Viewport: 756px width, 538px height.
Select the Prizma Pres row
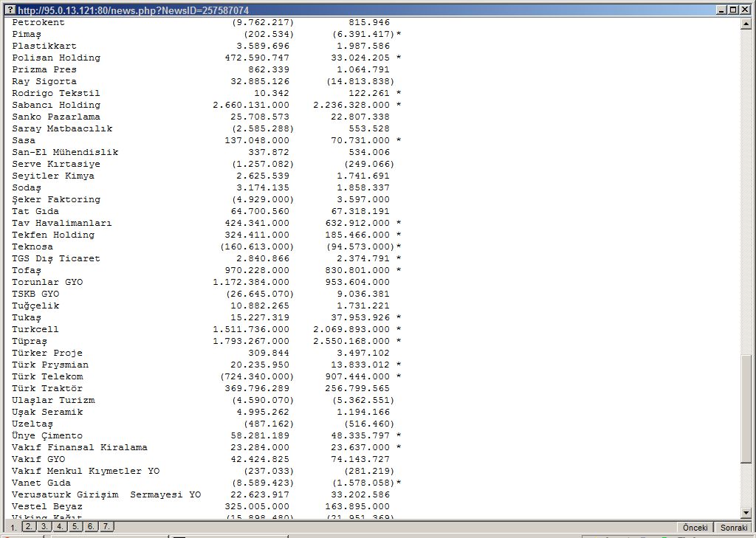click(44, 69)
